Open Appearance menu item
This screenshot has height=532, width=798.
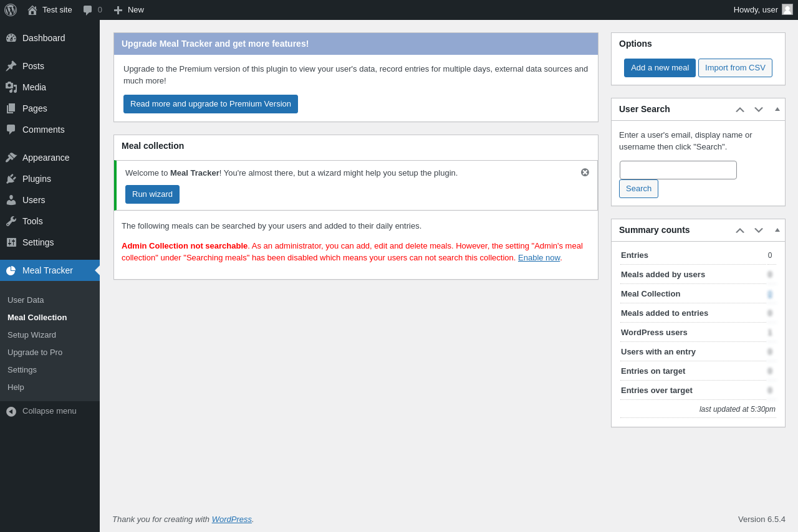(50, 158)
